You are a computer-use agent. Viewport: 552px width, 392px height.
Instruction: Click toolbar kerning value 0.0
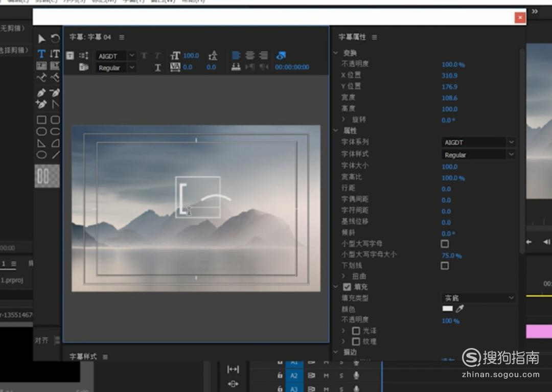(188, 67)
